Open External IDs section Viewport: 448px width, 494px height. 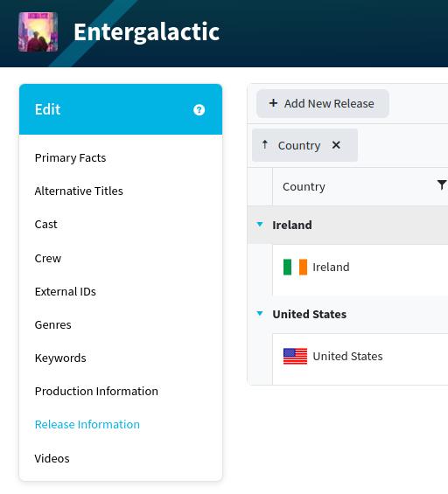(66, 291)
